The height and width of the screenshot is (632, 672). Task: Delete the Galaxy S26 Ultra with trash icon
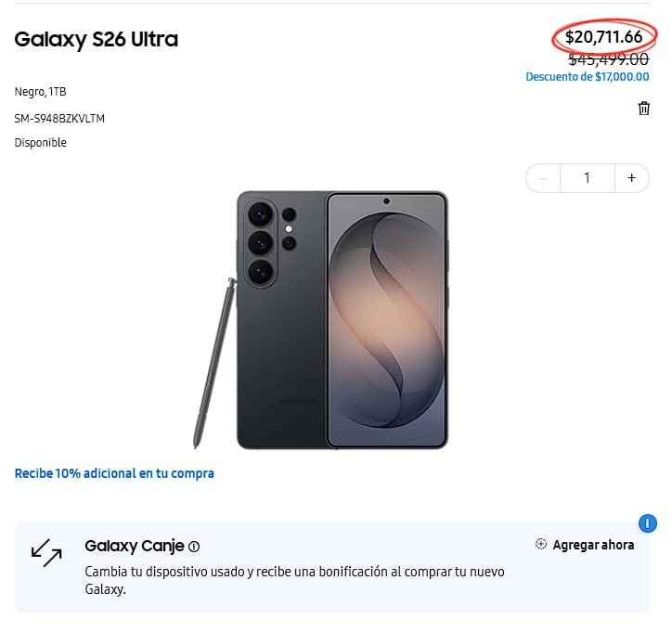pos(643,109)
